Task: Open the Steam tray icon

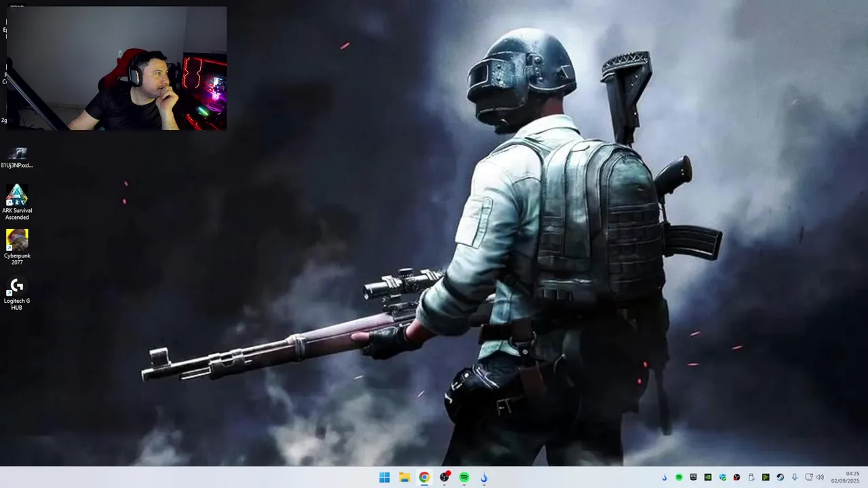Action: [781, 477]
